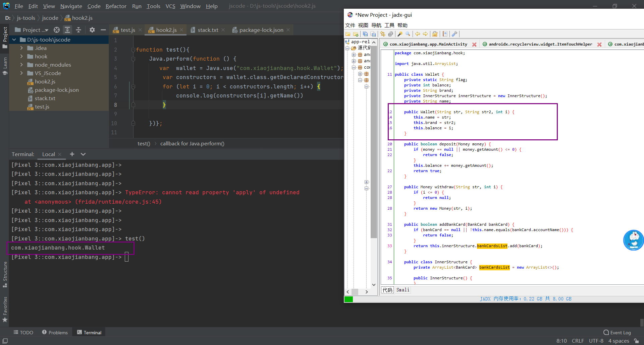Click jadx-gui add files folder icon
Viewport: 644px width, 345px height.
(x=356, y=34)
